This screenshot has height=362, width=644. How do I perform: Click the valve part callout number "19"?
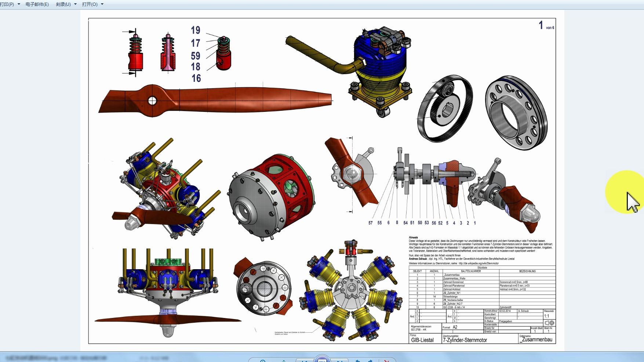point(196,30)
